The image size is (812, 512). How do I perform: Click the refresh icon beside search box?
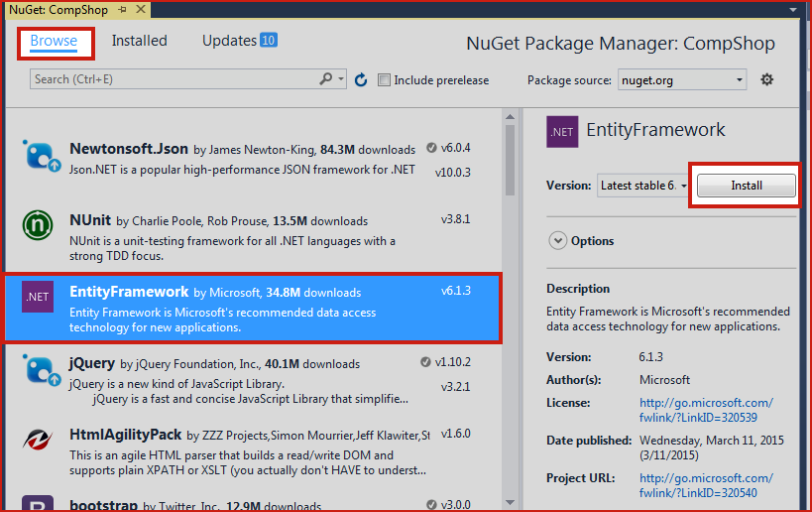(x=361, y=79)
